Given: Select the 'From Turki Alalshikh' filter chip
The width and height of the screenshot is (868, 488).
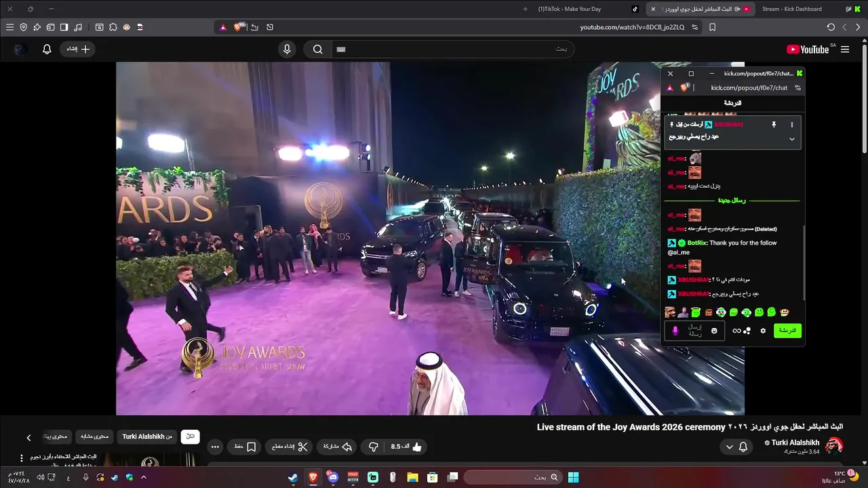Looking at the screenshot, I should [x=147, y=436].
